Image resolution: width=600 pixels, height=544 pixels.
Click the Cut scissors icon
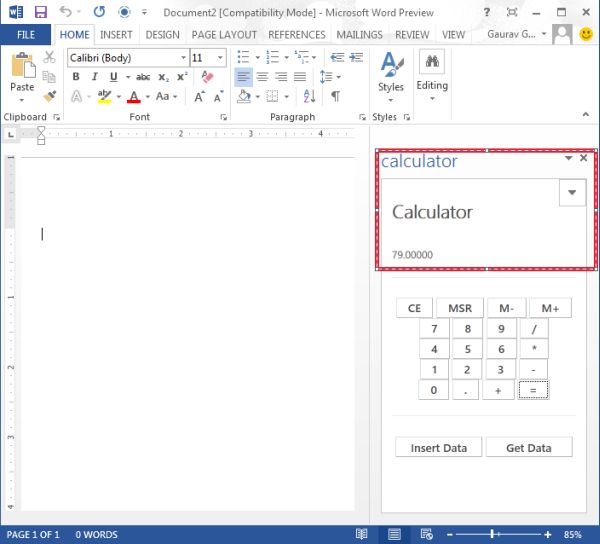point(49,57)
